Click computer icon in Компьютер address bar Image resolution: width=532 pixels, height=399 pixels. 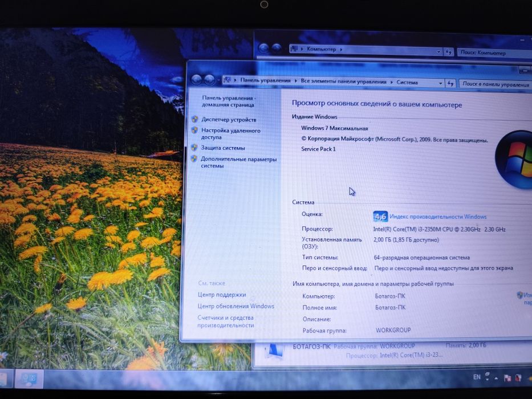(294, 48)
